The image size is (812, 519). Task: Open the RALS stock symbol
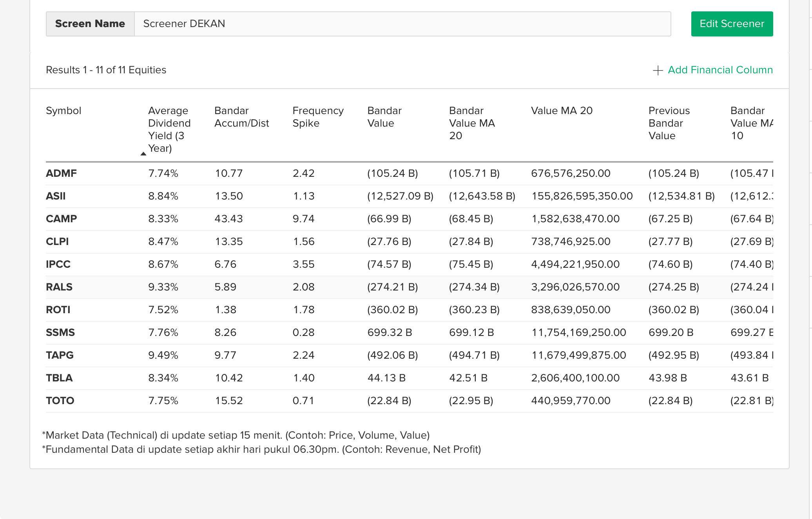[x=59, y=287]
